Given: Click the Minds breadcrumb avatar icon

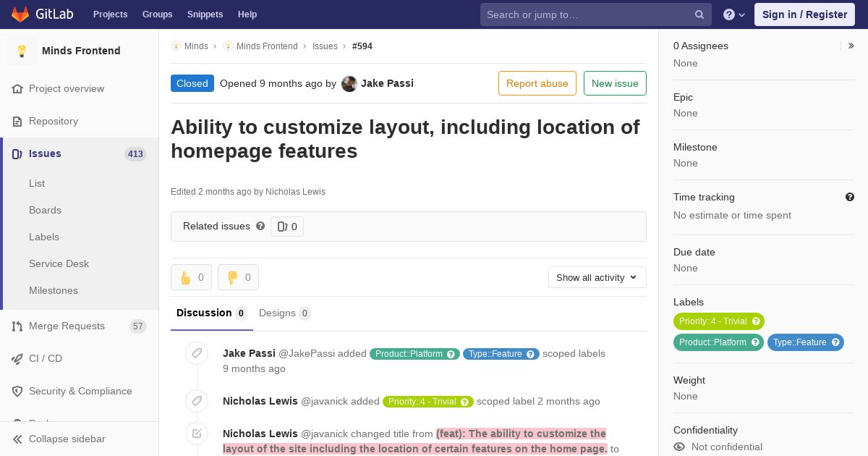Looking at the screenshot, I should point(176,46).
